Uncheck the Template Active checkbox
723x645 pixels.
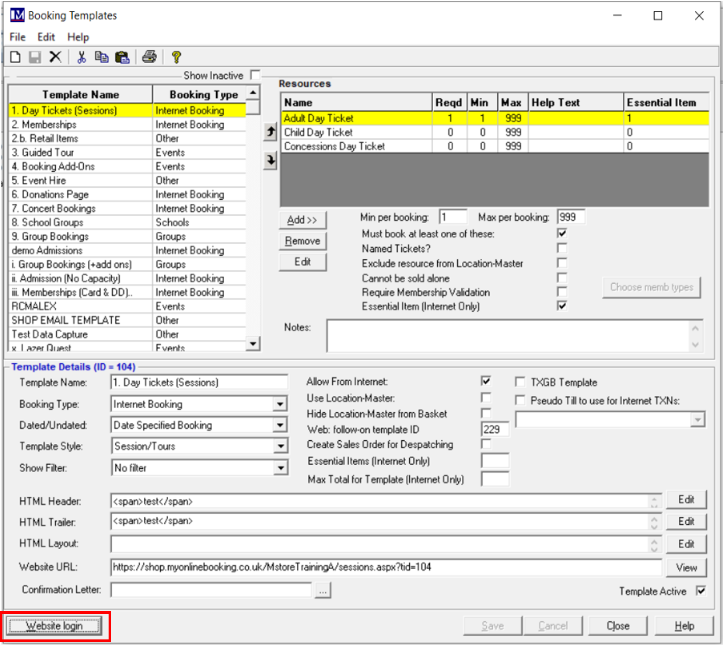click(701, 591)
